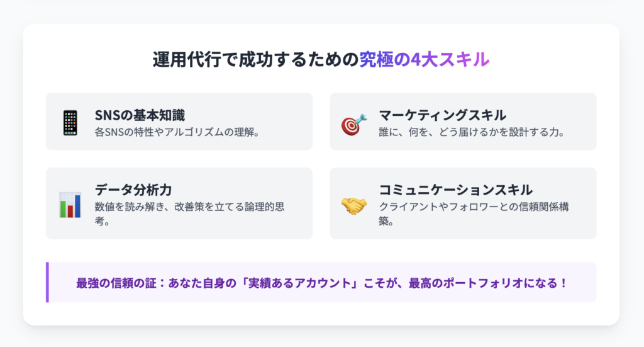Click the description 誰に、何を、どう届けるかを設計する力
Screen dimensions: 644x347
[472, 132]
